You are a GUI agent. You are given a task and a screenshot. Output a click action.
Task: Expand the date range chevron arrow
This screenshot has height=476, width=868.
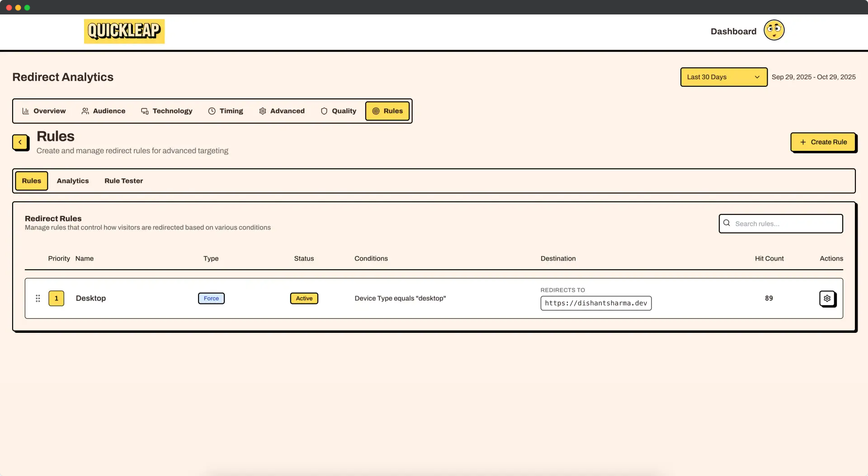[x=756, y=77]
